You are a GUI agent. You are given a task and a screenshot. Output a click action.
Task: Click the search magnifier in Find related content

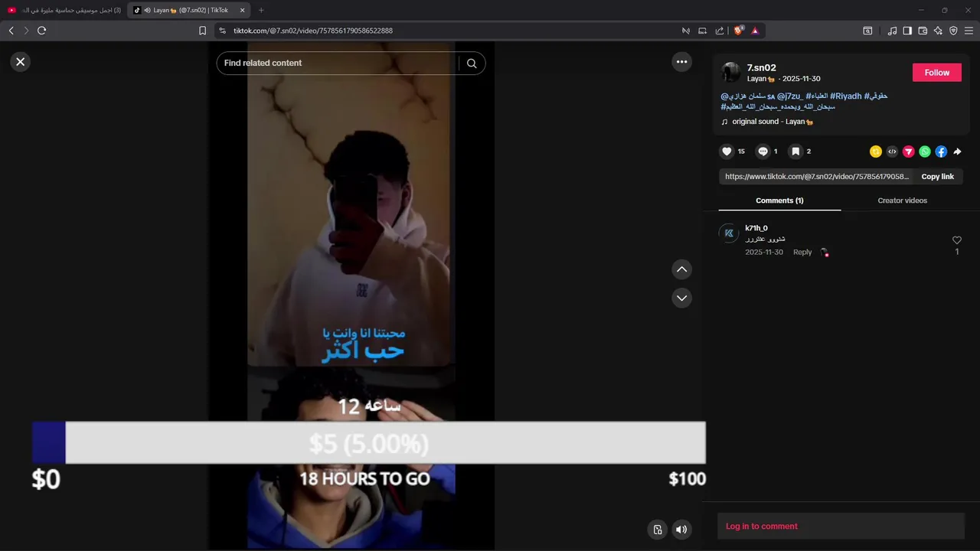472,64
